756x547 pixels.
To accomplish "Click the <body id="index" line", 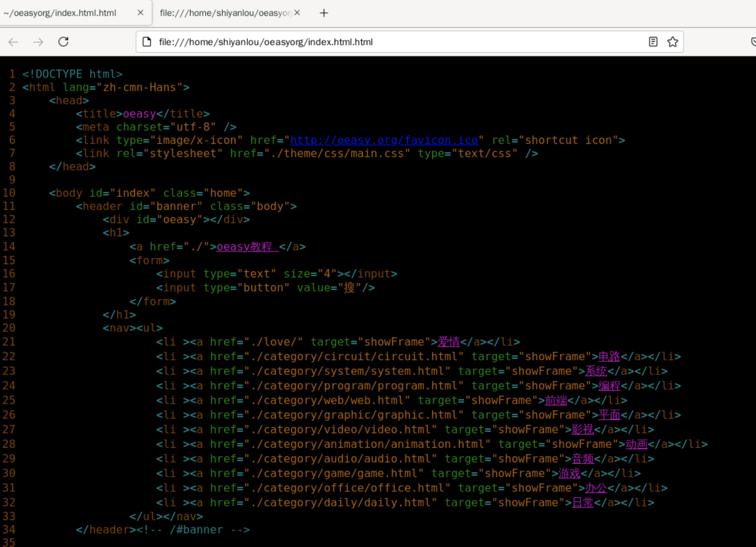I will tap(149, 193).
